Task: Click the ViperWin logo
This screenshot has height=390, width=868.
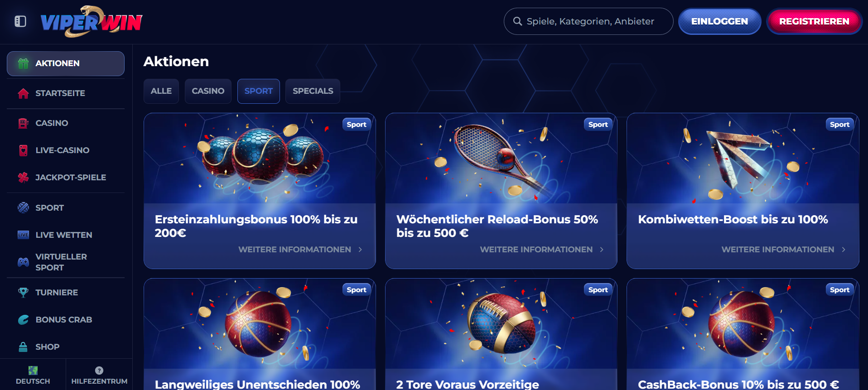Action: [92, 21]
